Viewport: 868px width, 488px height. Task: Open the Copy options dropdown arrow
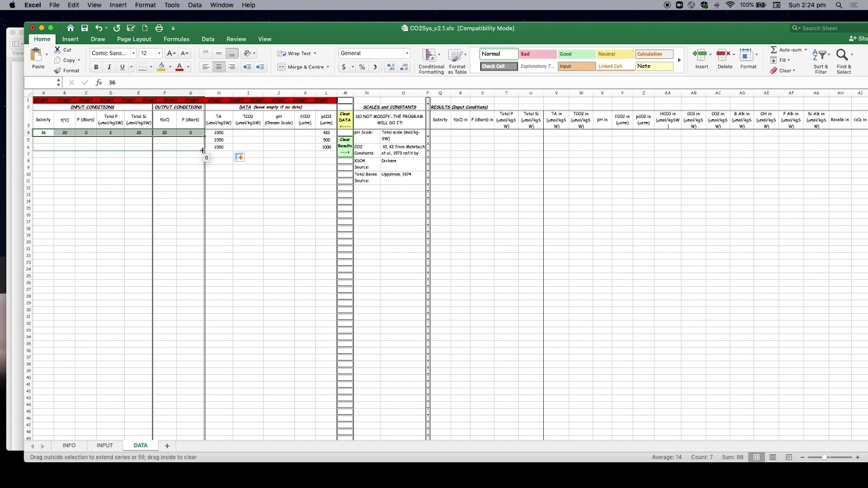click(x=79, y=60)
